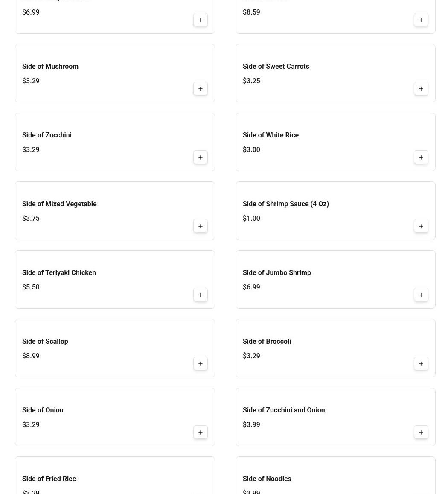Add the $6.99 item at top left

[x=200, y=20]
